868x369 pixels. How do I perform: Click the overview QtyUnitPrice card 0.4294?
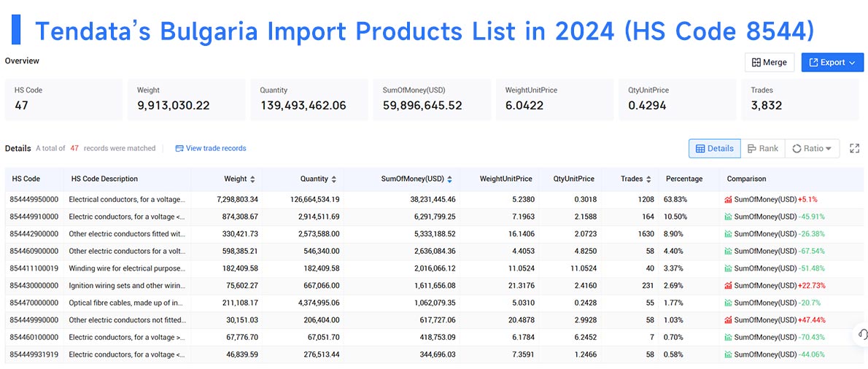pyautogui.click(x=678, y=99)
